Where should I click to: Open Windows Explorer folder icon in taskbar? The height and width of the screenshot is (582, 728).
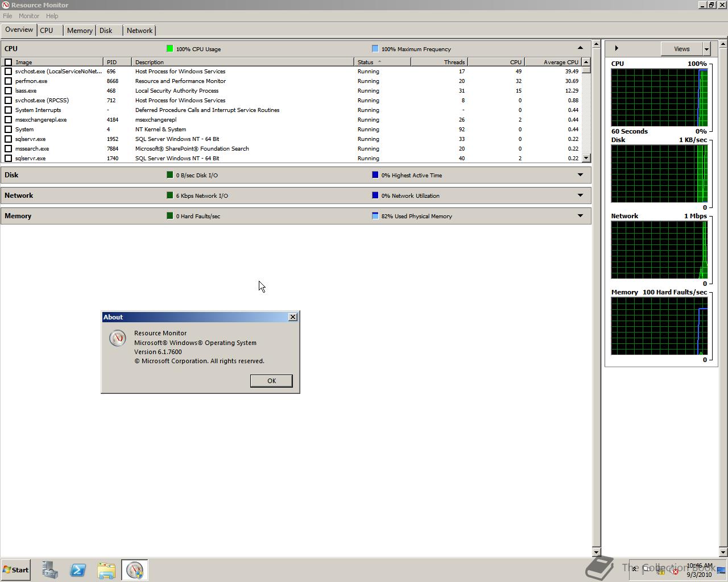click(106, 570)
